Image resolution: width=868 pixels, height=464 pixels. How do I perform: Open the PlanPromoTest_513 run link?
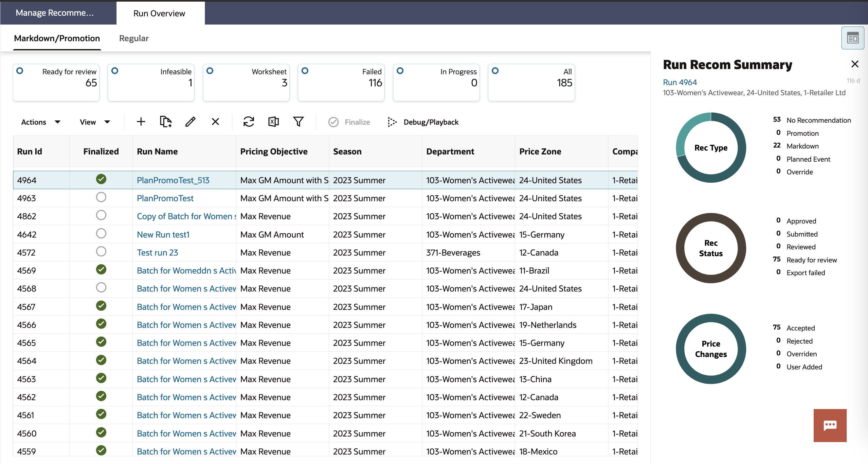173,180
